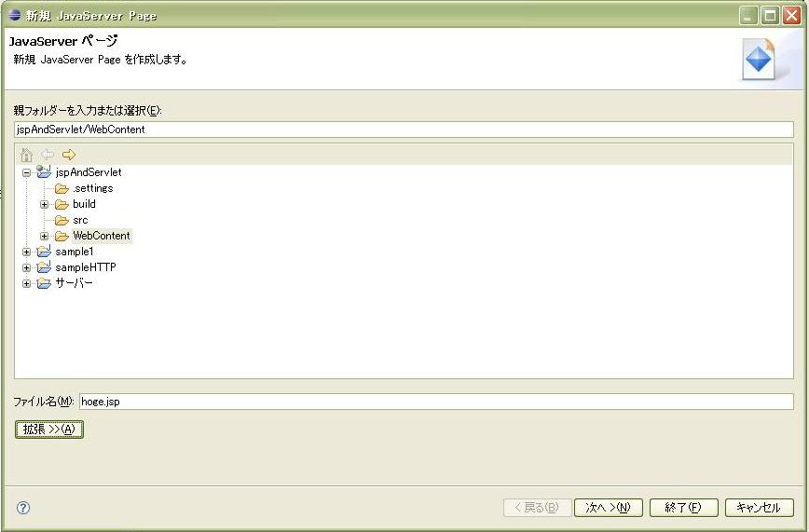Click the 拡張 >>(A) advanced button
This screenshot has width=809, height=532.
pos(49,430)
